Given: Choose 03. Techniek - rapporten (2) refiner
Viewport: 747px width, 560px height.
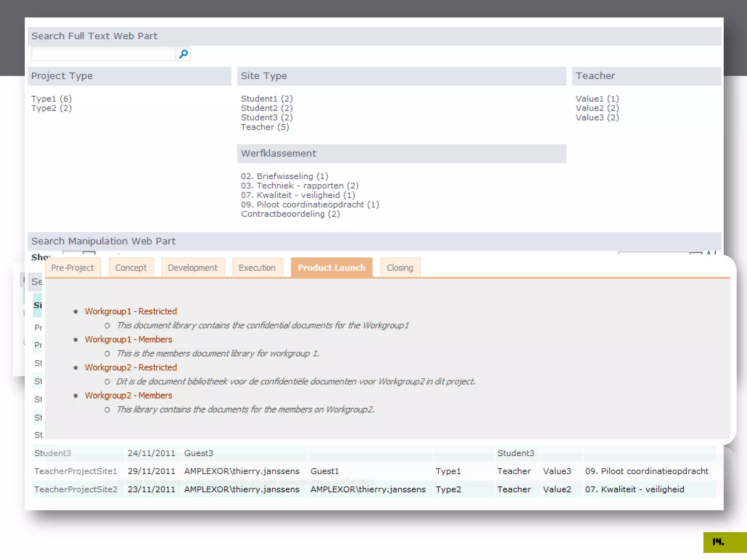Looking at the screenshot, I should pyautogui.click(x=300, y=186).
